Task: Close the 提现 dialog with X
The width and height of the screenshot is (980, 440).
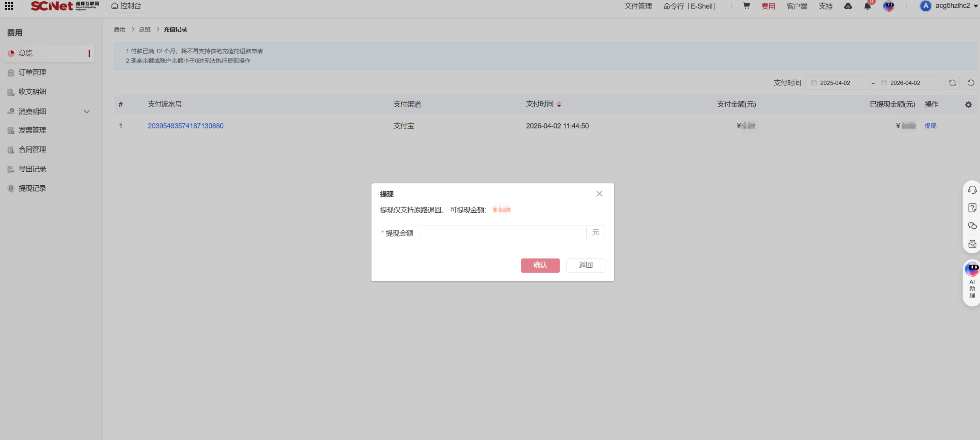Action: coord(599,194)
